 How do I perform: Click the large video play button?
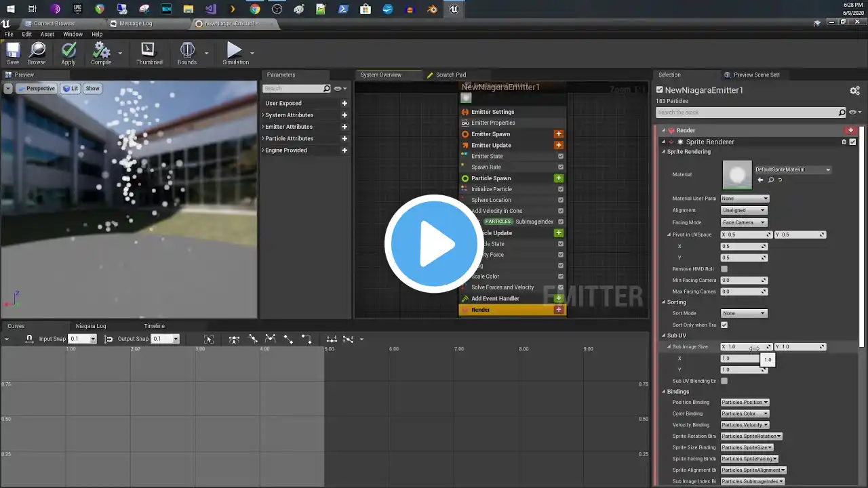click(x=433, y=244)
